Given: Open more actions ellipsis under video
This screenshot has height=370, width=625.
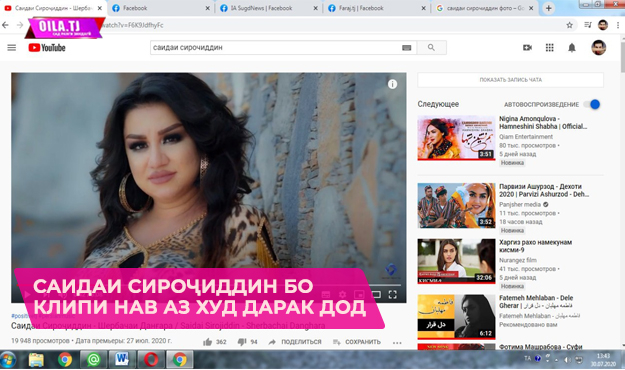Looking at the screenshot, I should 397,342.
